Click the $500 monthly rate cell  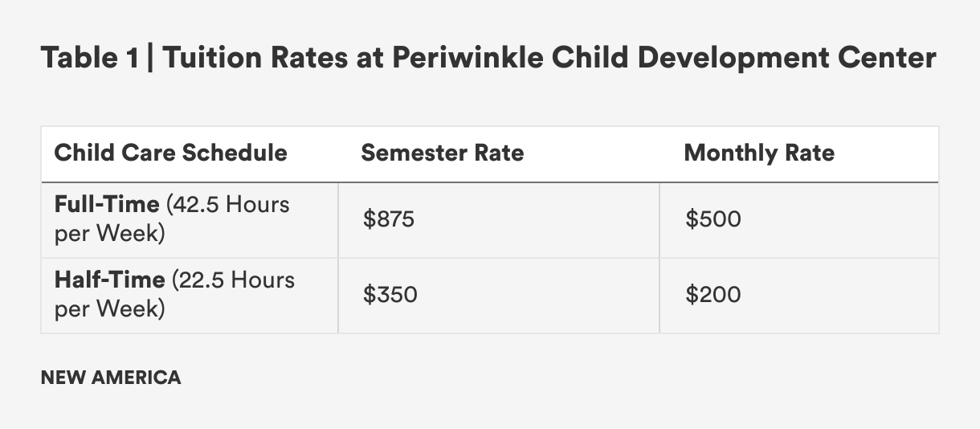tap(713, 219)
